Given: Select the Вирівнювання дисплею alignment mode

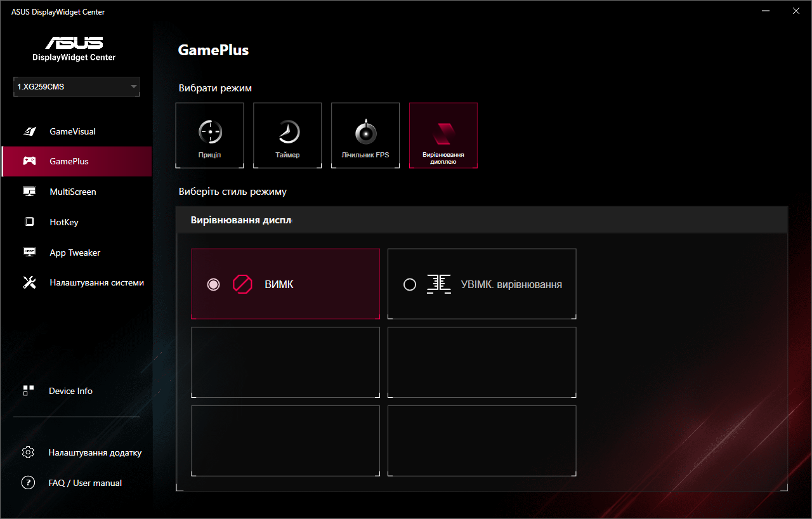Looking at the screenshot, I should pos(443,135).
